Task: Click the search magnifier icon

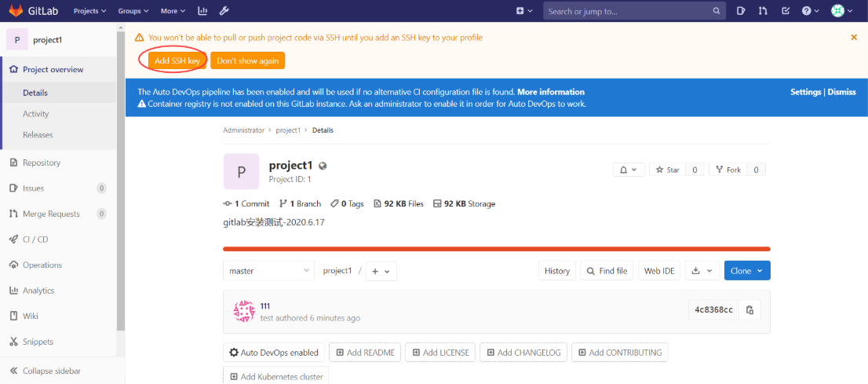Action: [x=716, y=11]
